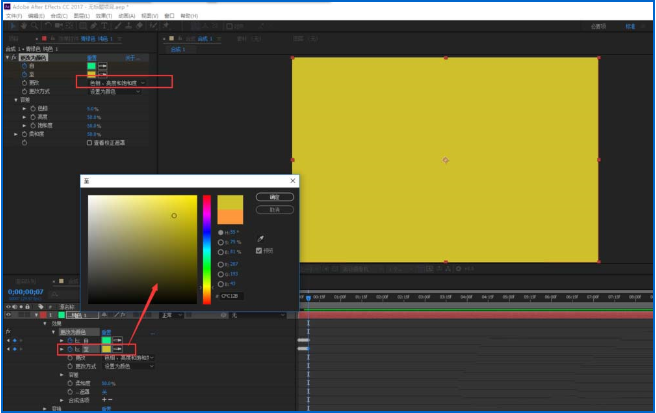The height and width of the screenshot is (413, 656).
Task: Click eyedropper beside green swatch in timeline
Action: 118,340
